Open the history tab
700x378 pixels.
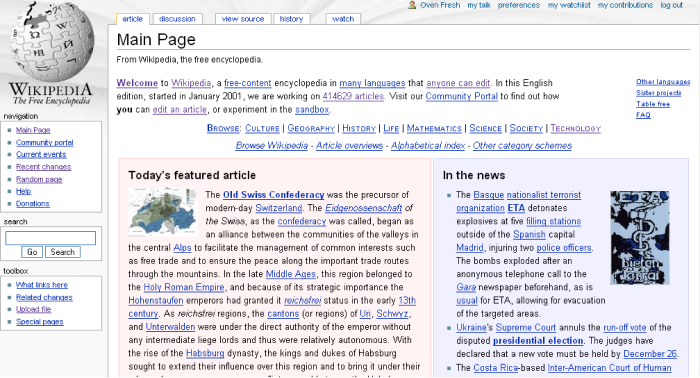(x=291, y=19)
